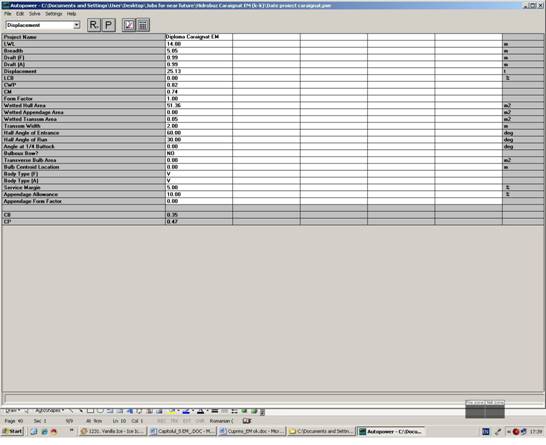The width and height of the screenshot is (546, 445).
Task: Open the C:\Documents and Settings folder taskbar item
Action: point(322,431)
